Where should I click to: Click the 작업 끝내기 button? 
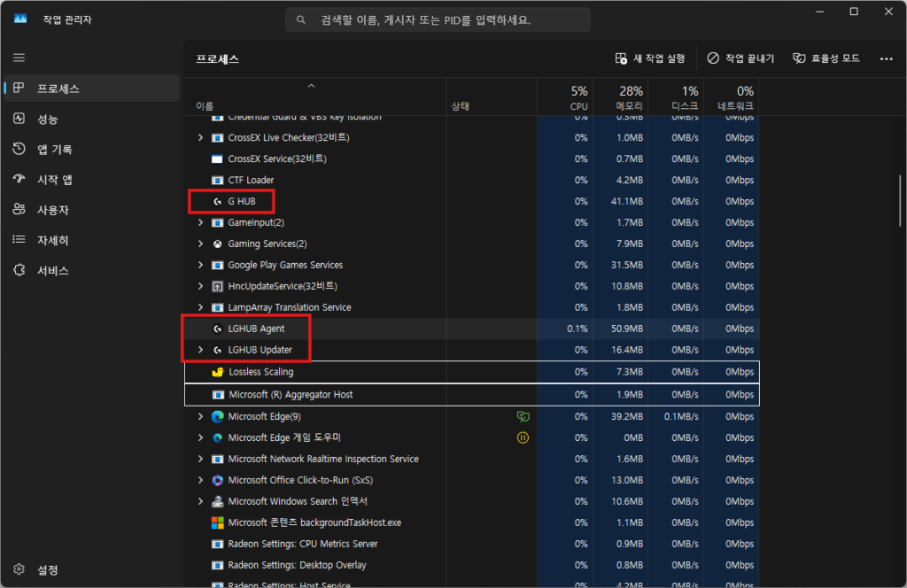(x=740, y=58)
